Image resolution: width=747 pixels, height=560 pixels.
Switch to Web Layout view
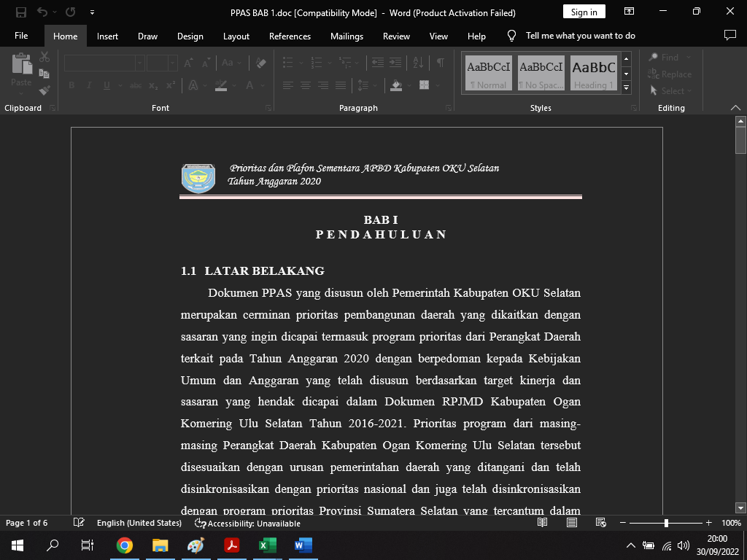(601, 523)
